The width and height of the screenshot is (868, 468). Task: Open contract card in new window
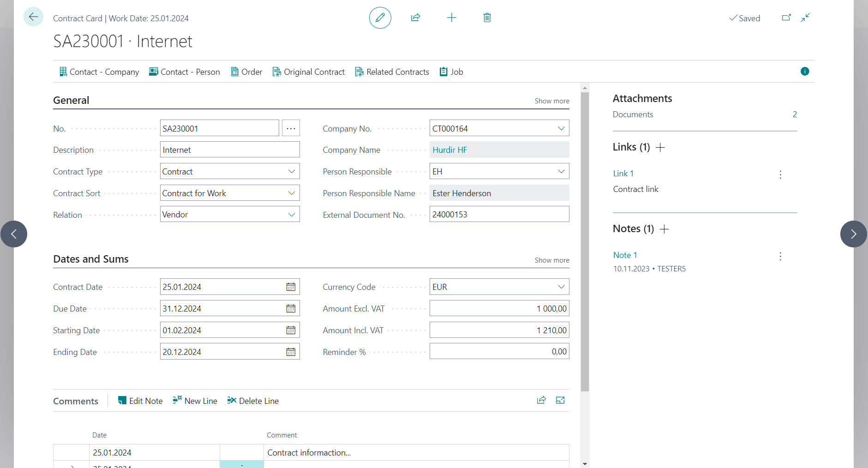point(786,18)
